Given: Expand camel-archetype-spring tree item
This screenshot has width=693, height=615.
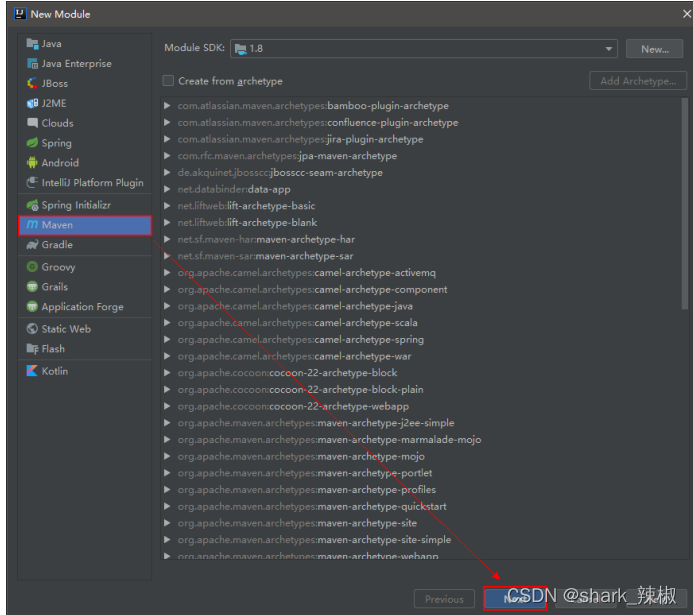Looking at the screenshot, I should click(168, 340).
